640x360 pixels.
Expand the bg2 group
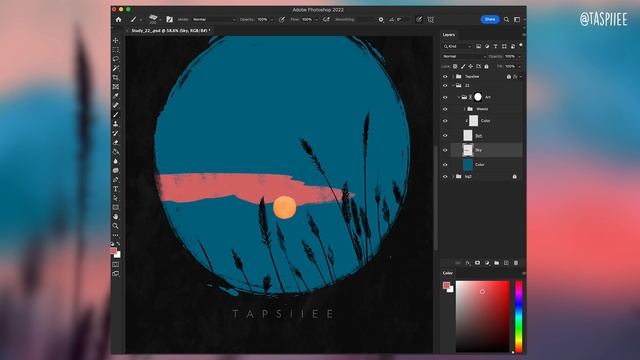coord(453,176)
